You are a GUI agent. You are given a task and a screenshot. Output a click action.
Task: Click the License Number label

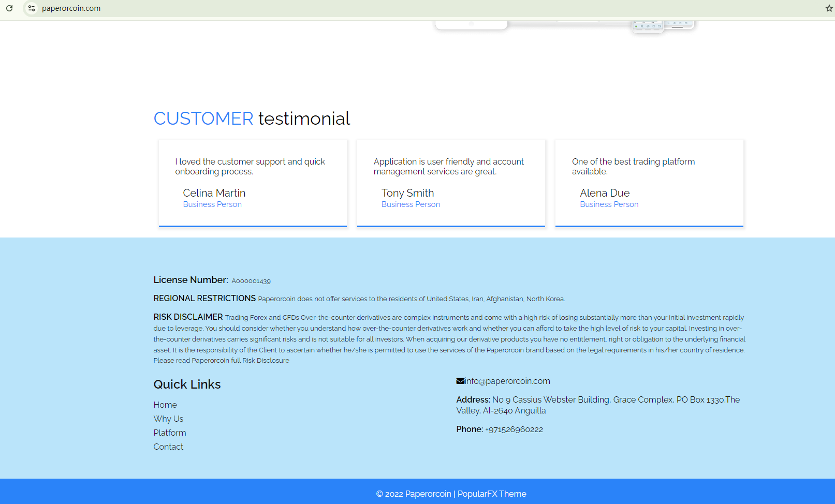(x=191, y=280)
